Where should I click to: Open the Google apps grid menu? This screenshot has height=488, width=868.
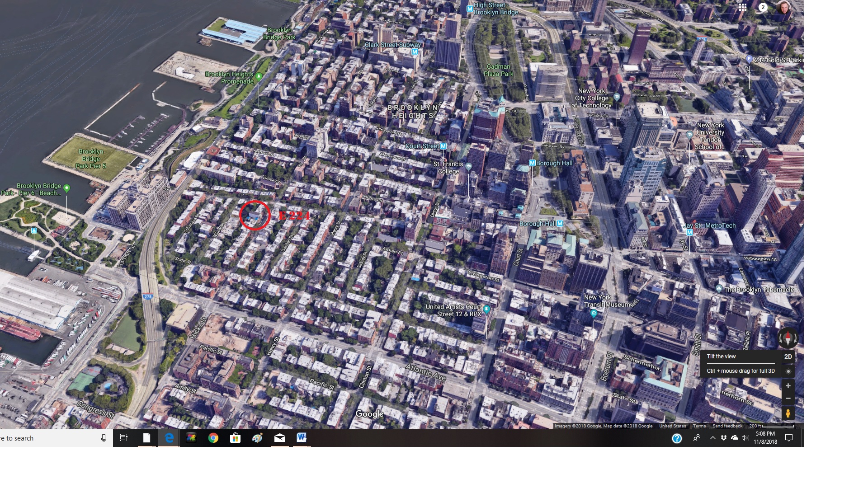pos(743,7)
